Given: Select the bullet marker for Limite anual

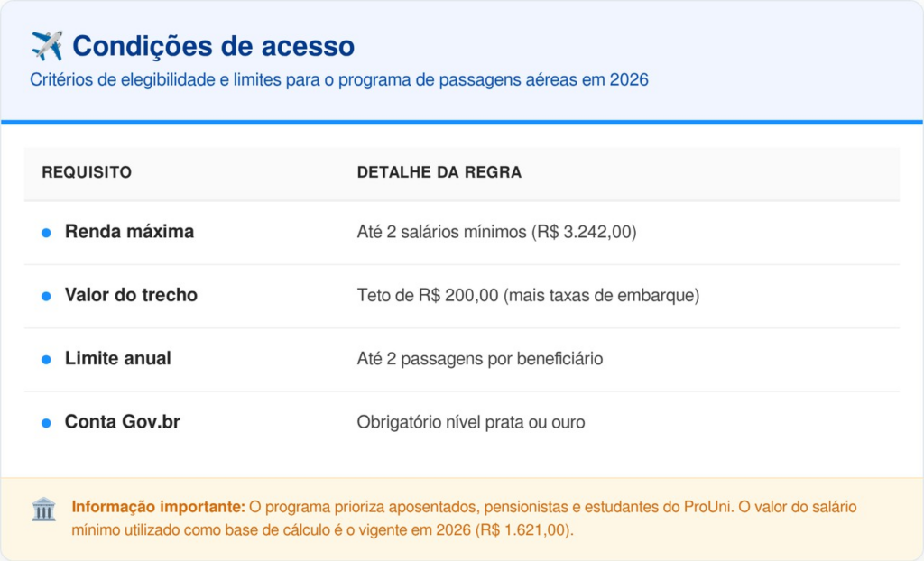Looking at the screenshot, I should [x=46, y=359].
